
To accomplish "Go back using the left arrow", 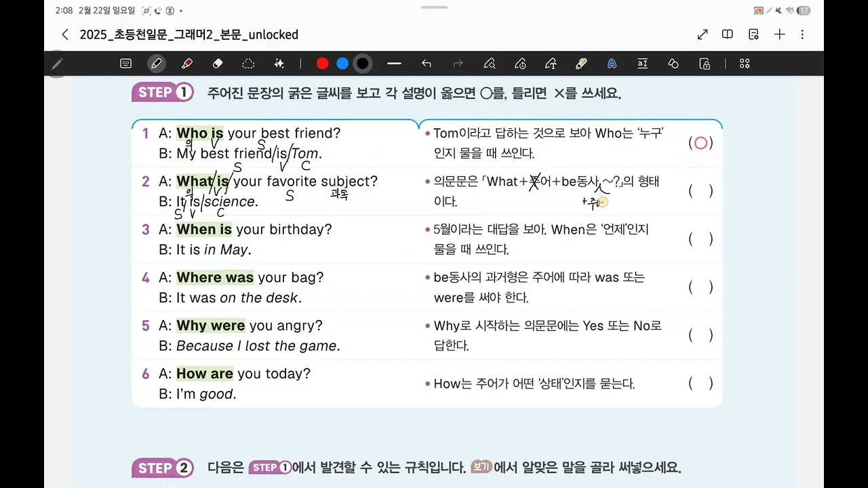I will [65, 35].
